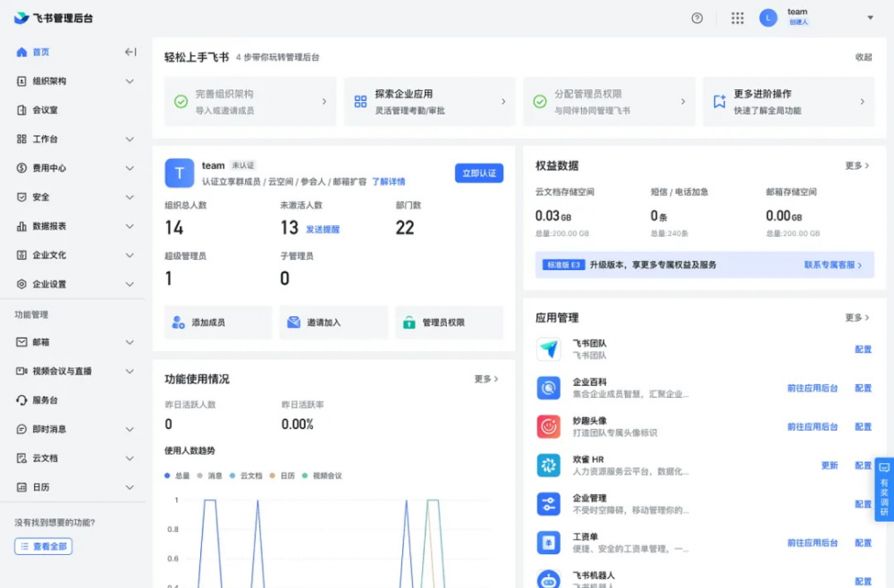
Task: Expand the 企业文化 chevron
Action: [x=130, y=256]
